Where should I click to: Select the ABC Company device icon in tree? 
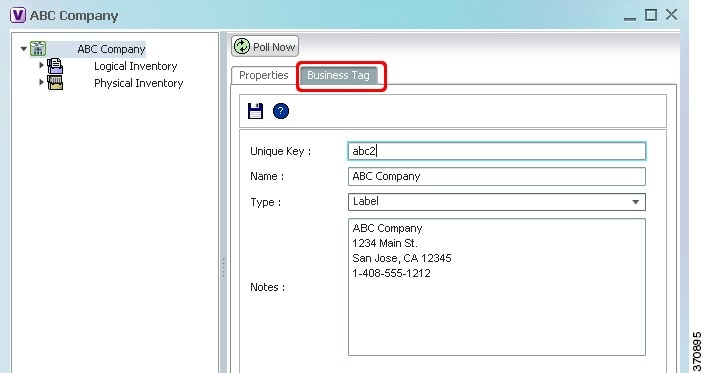[x=38, y=49]
